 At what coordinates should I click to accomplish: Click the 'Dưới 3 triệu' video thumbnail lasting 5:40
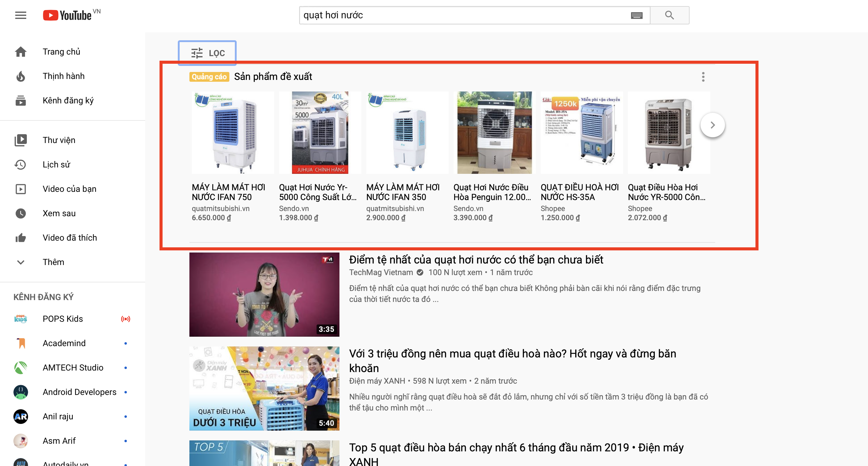pos(264,389)
